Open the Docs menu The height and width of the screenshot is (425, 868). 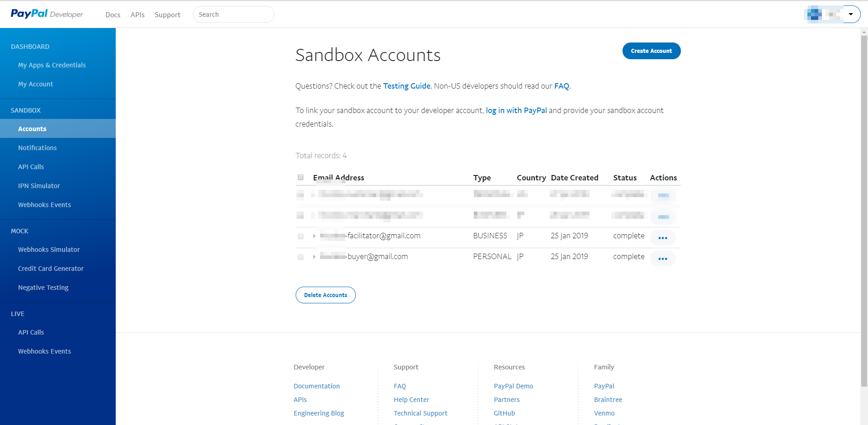[113, 15]
